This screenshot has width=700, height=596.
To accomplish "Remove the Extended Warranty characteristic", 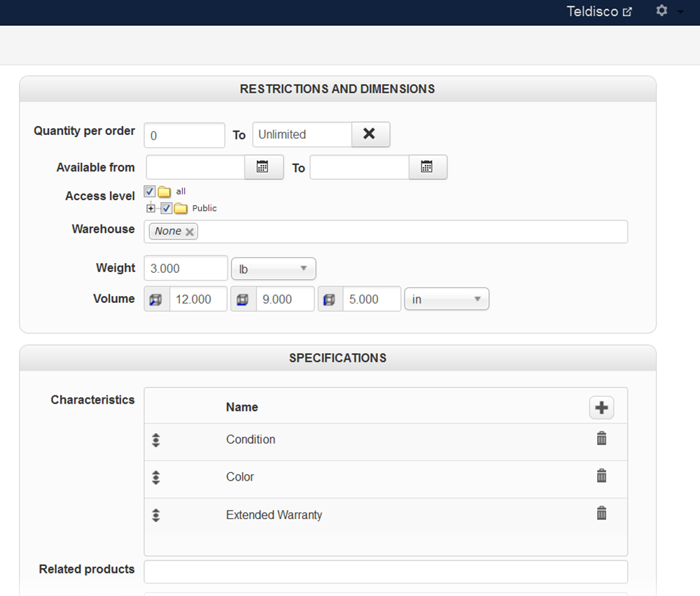I will 601,513.
